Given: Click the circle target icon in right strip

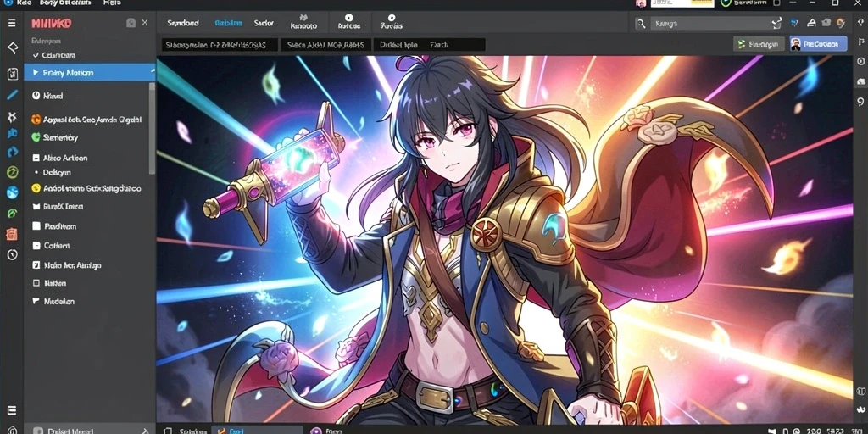Looking at the screenshot, I should tap(861, 61).
